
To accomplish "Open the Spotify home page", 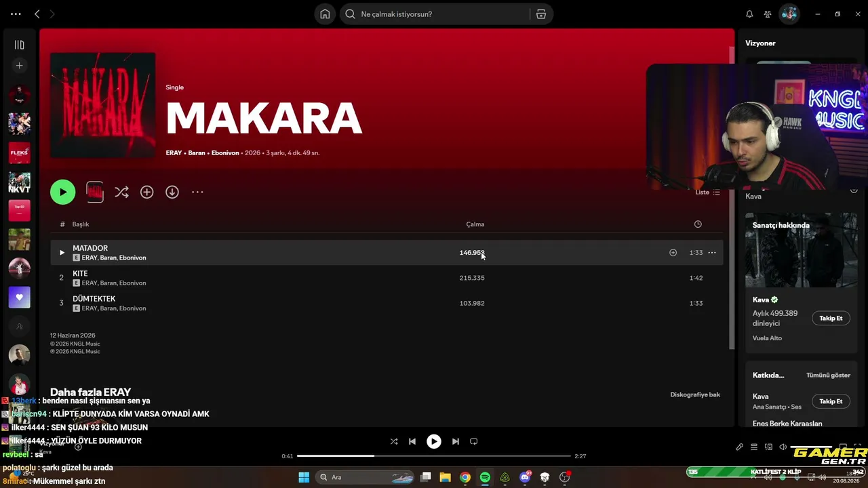I will [x=325, y=14].
